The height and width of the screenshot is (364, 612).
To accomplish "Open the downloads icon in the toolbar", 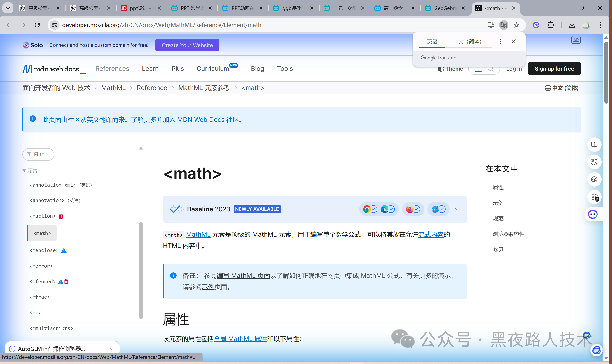I will [x=572, y=25].
